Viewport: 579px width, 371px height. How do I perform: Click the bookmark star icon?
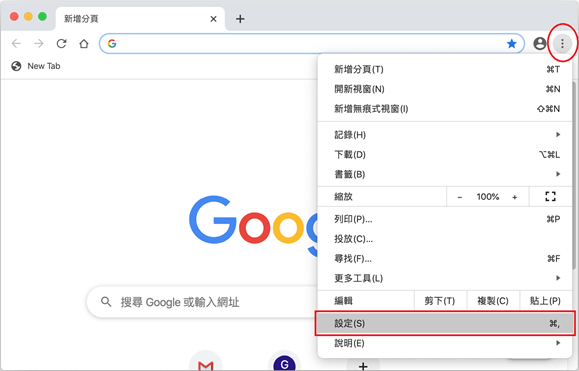pos(511,44)
